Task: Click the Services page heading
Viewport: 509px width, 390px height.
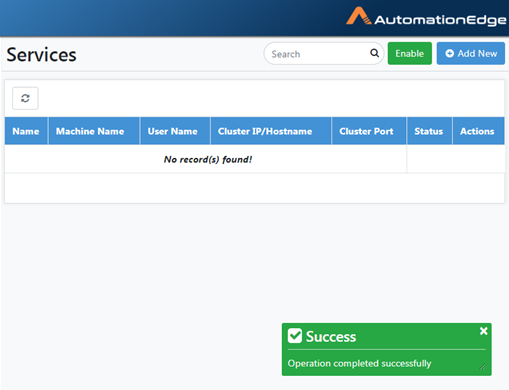Action: (x=41, y=55)
